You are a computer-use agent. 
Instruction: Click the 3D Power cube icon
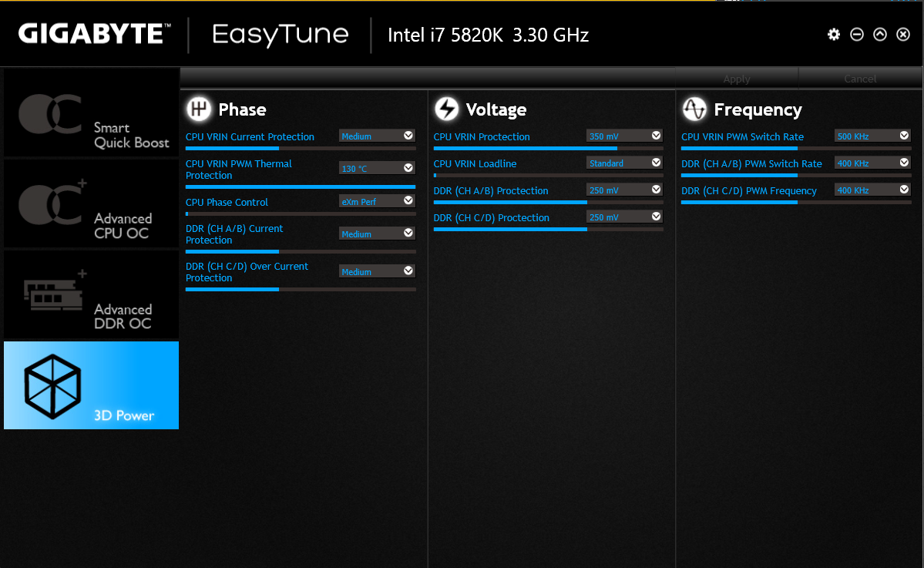pos(52,386)
